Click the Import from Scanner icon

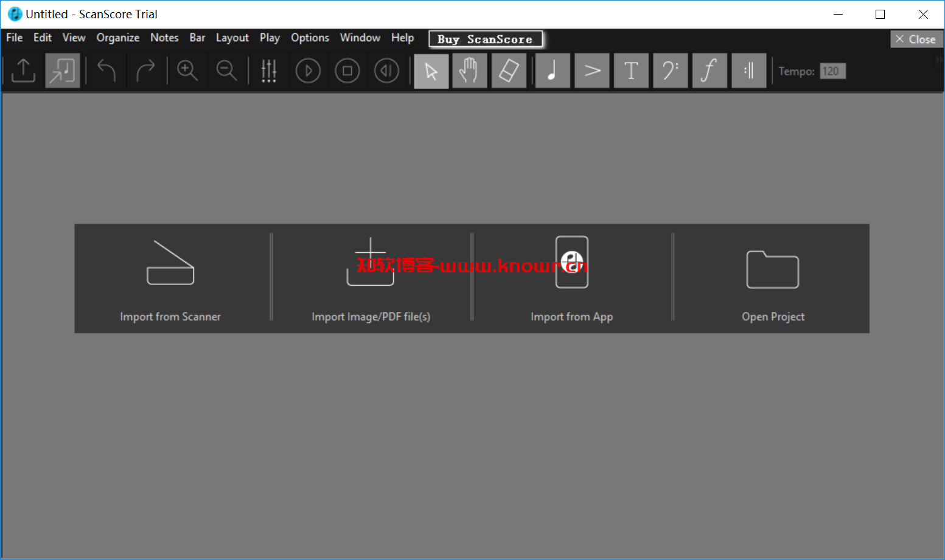170,263
